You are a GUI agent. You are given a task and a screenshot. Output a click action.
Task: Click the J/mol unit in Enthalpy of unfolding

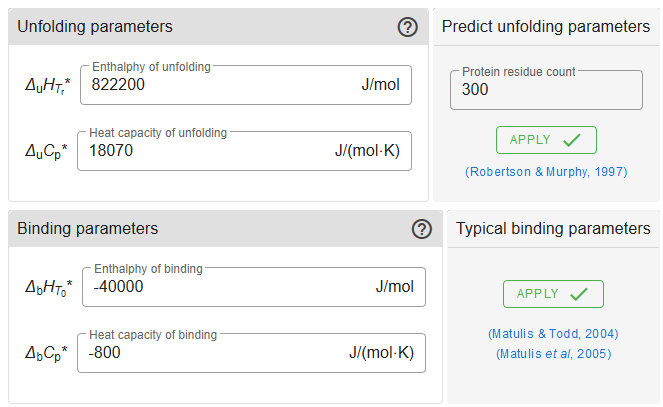click(380, 85)
